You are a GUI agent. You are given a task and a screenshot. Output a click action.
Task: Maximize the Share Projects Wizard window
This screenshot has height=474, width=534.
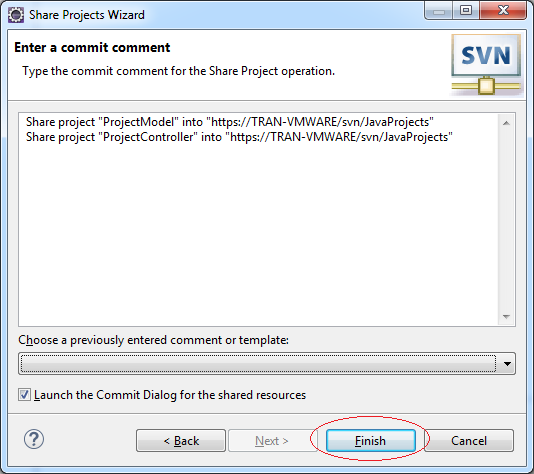click(x=466, y=11)
